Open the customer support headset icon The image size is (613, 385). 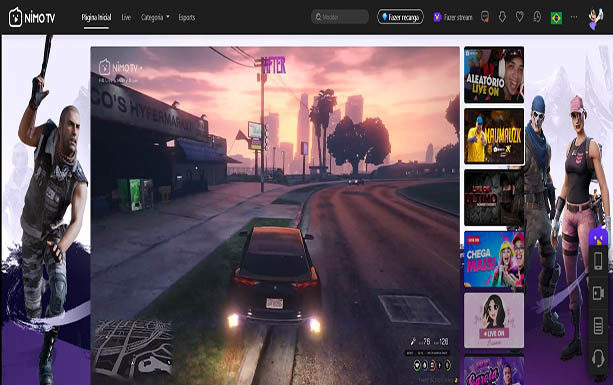(x=598, y=357)
